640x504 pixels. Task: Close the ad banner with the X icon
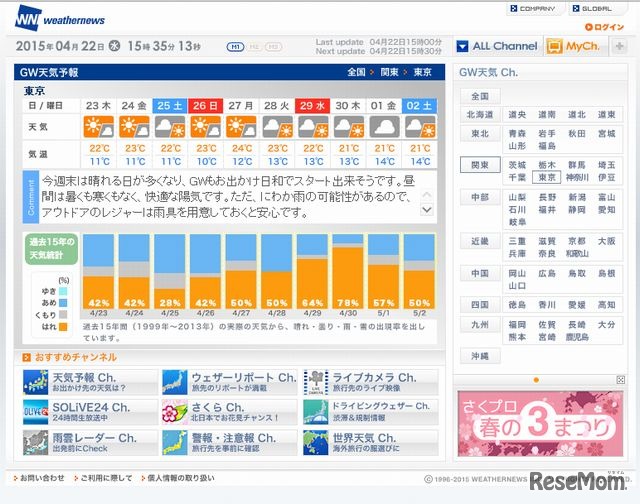[620, 380]
